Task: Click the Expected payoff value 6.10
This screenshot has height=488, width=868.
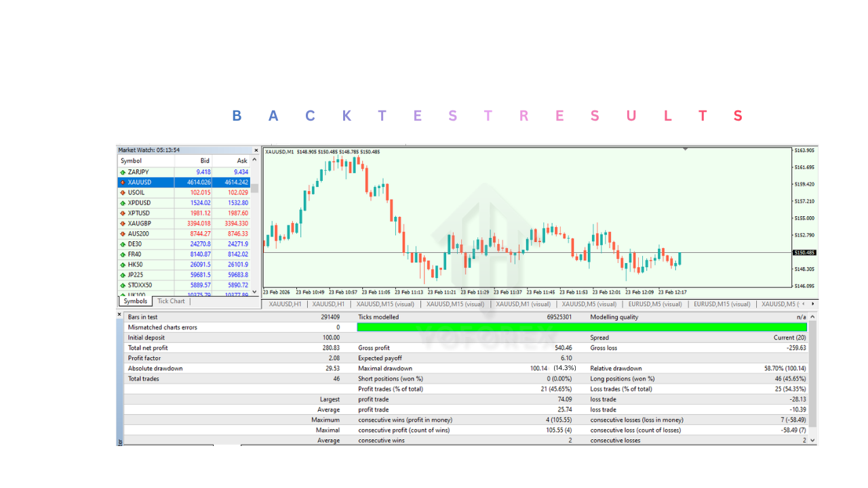Action: click(566, 358)
